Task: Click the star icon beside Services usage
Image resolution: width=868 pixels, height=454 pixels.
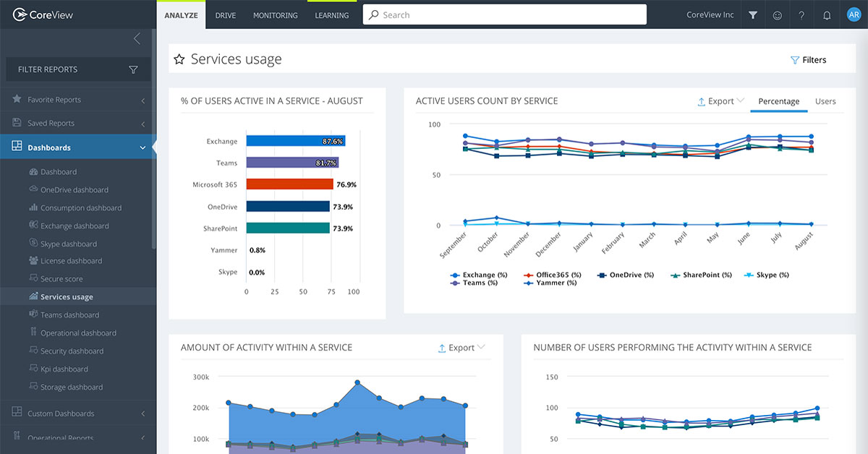Action: 179,59
